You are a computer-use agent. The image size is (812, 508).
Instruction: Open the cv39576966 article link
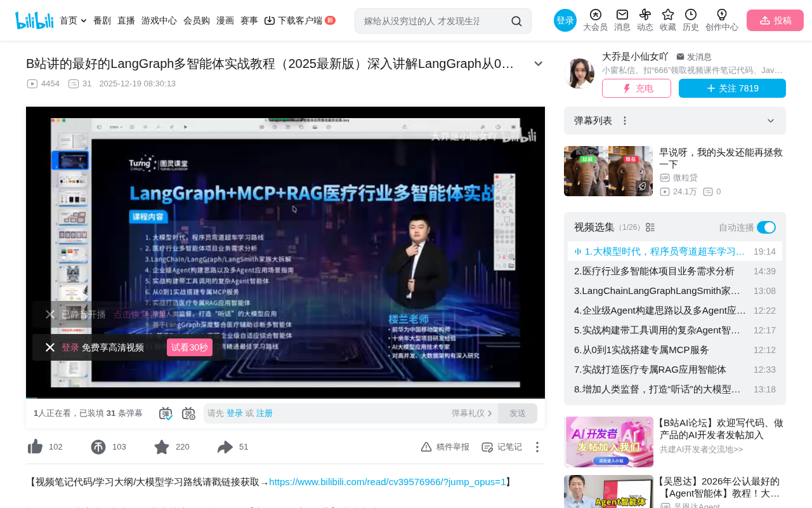(388, 482)
